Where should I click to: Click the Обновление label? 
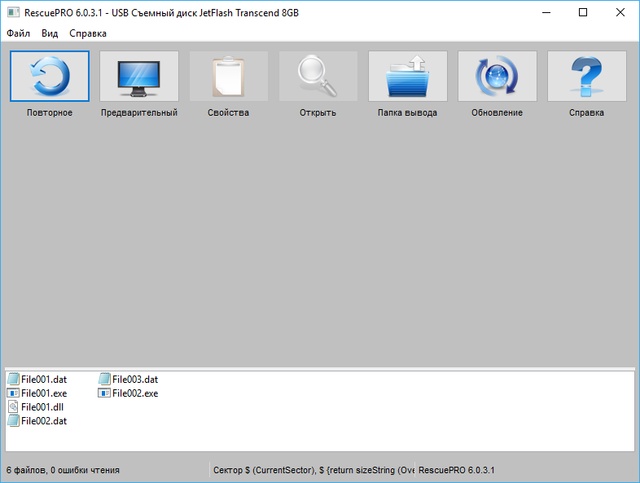(497, 113)
